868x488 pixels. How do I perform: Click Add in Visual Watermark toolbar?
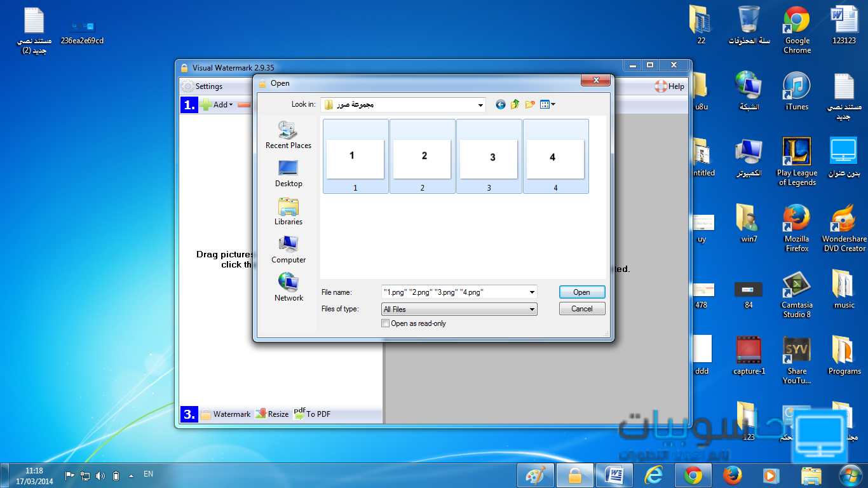click(x=217, y=105)
